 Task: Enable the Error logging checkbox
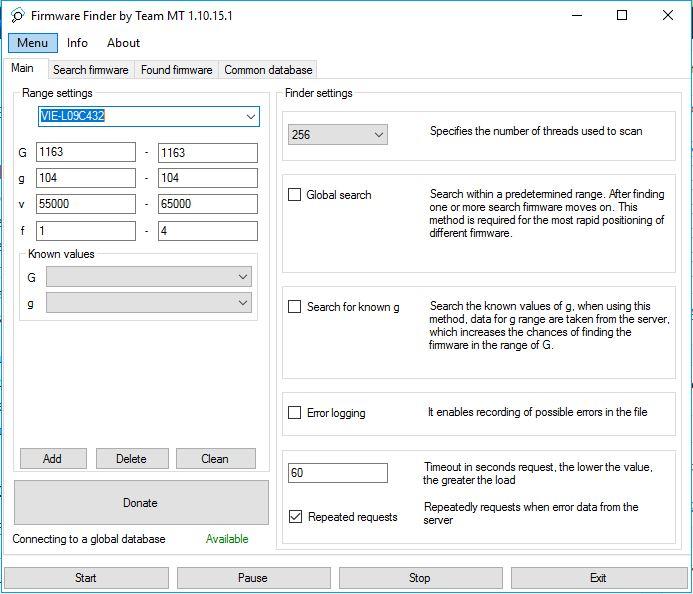coord(294,412)
